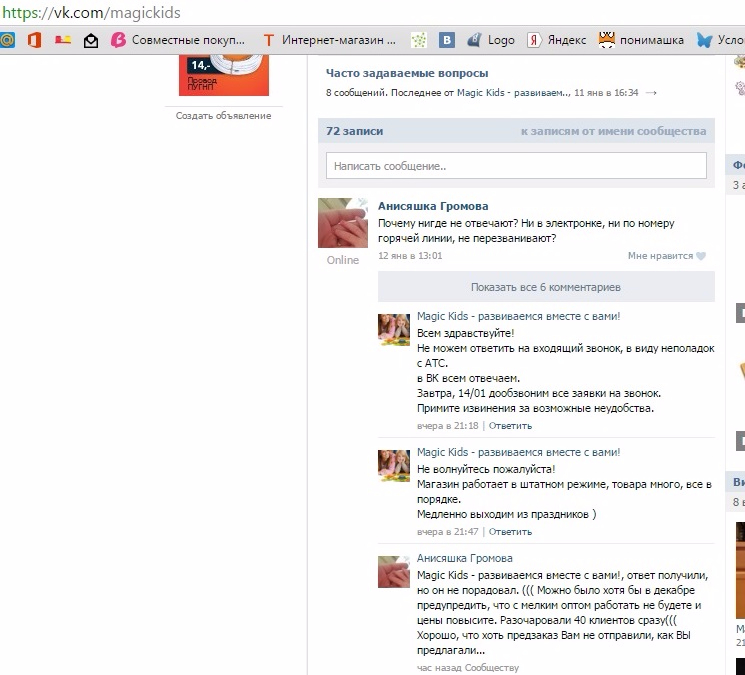Open Совместные покупки bookmark
745x675 pixels.
tap(179, 40)
